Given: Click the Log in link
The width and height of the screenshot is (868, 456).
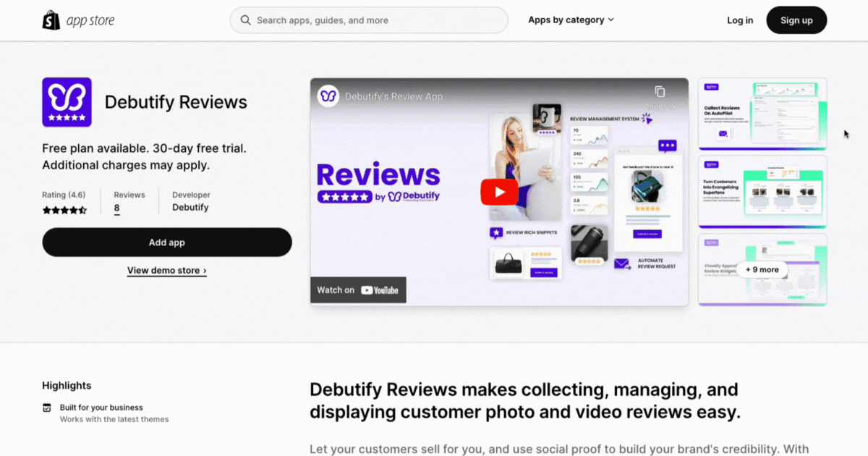Looking at the screenshot, I should point(739,20).
